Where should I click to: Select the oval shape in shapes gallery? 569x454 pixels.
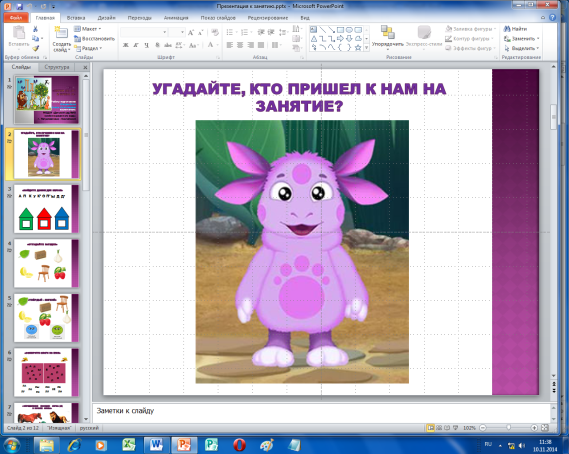click(x=349, y=30)
